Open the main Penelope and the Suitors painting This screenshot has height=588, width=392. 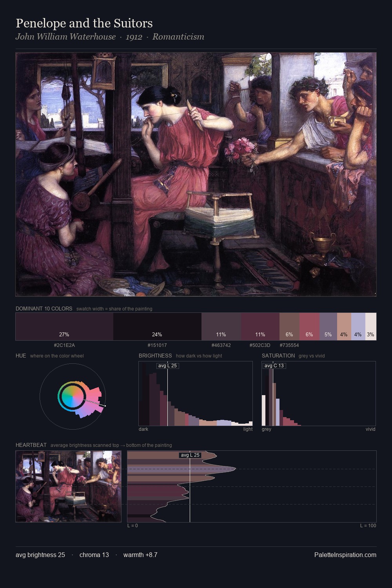click(x=196, y=174)
